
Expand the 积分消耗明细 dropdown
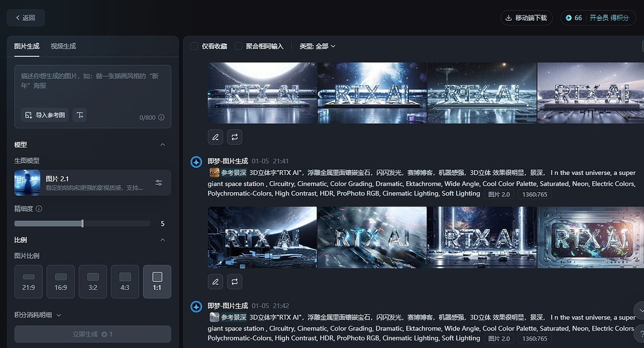pyautogui.click(x=38, y=315)
